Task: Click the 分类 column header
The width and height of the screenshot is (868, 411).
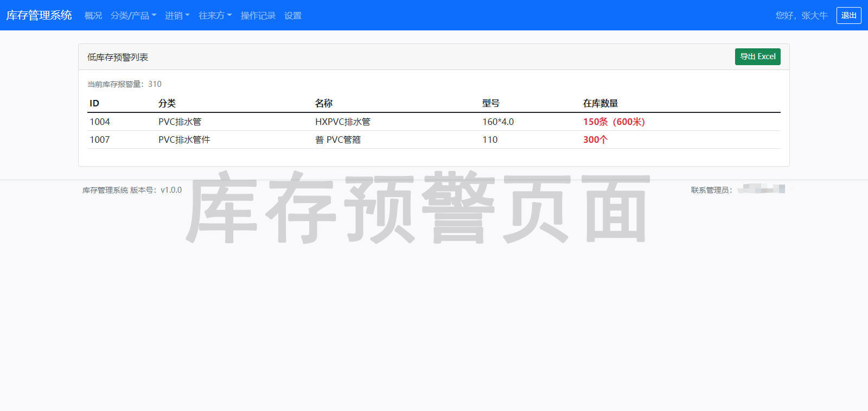Action: (167, 103)
